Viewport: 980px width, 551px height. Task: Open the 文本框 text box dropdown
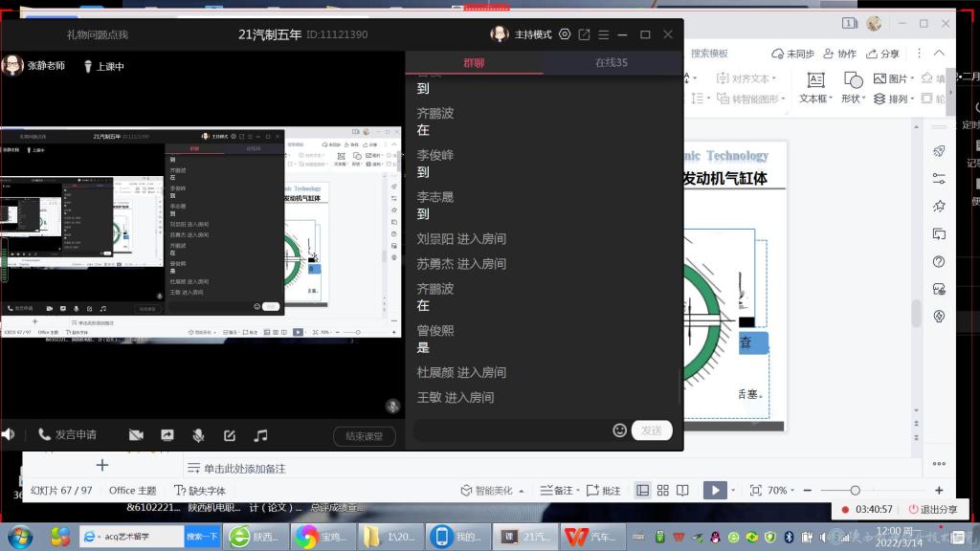[x=815, y=99]
